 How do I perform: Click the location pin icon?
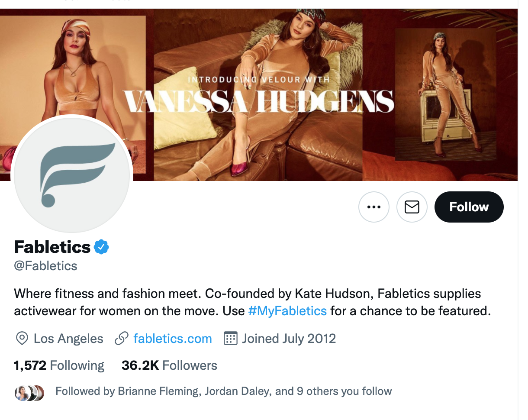(22, 339)
